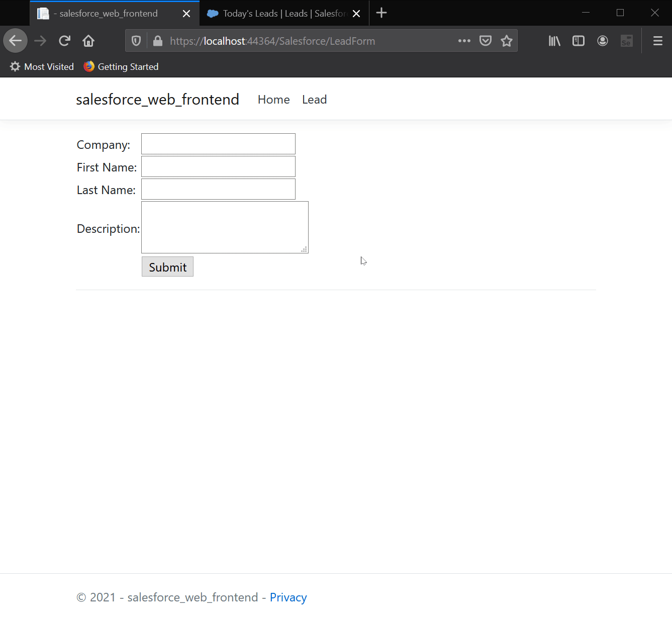Click the Selenium extension icon
The image size is (672, 618).
626,41
